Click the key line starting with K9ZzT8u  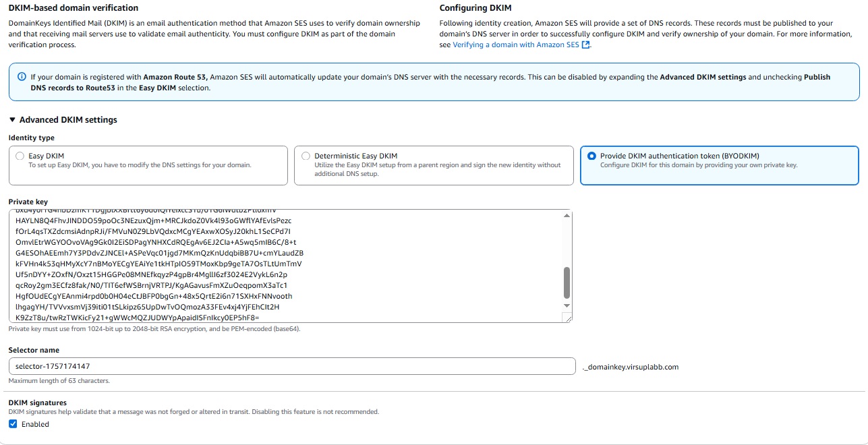coord(138,318)
